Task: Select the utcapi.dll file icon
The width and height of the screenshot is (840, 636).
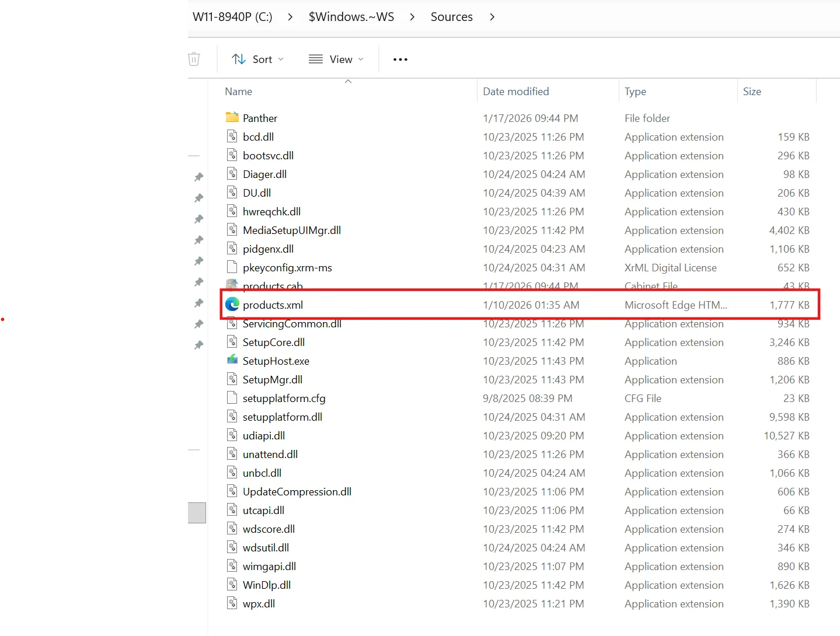Action: pyautogui.click(x=232, y=510)
